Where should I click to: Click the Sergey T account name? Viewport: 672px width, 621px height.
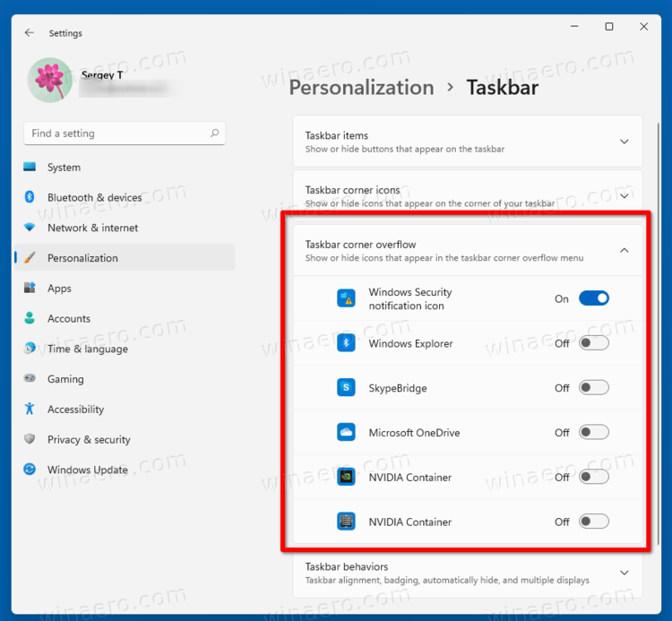[102, 75]
